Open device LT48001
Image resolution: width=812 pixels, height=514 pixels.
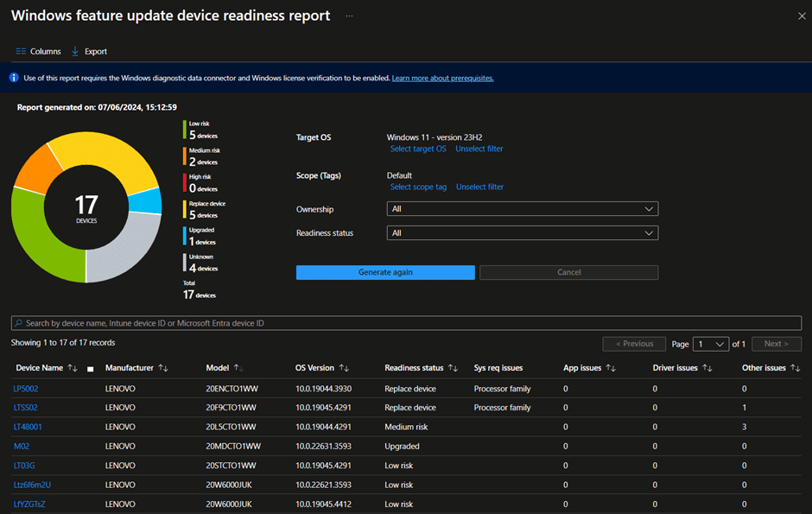pyautogui.click(x=28, y=427)
